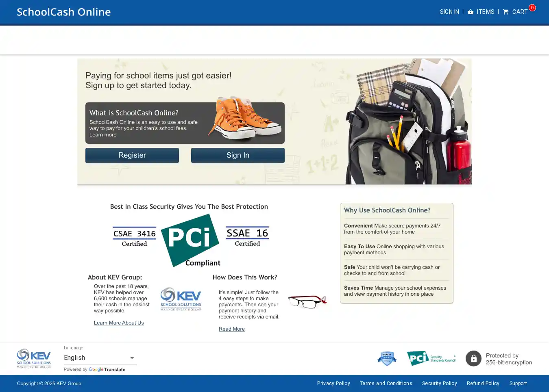Select the SIGN IN header menu item
Image resolution: width=549 pixels, height=392 pixels.
tap(449, 12)
